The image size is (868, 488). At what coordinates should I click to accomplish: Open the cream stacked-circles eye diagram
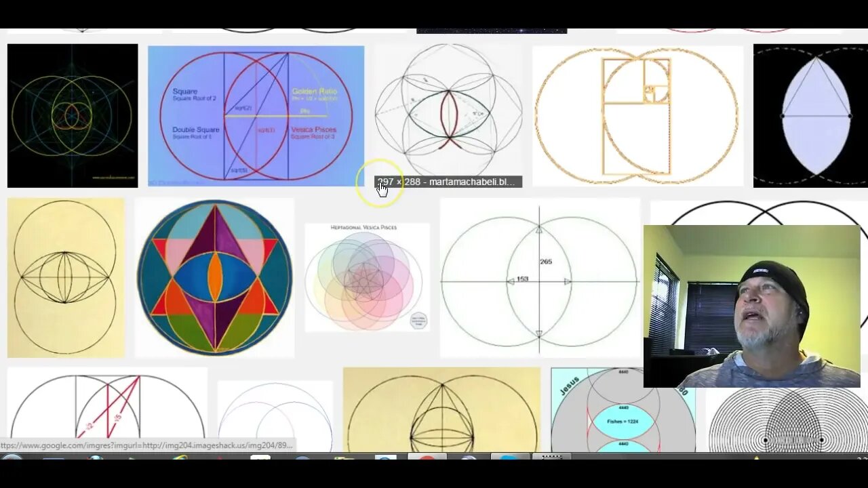[x=66, y=277]
